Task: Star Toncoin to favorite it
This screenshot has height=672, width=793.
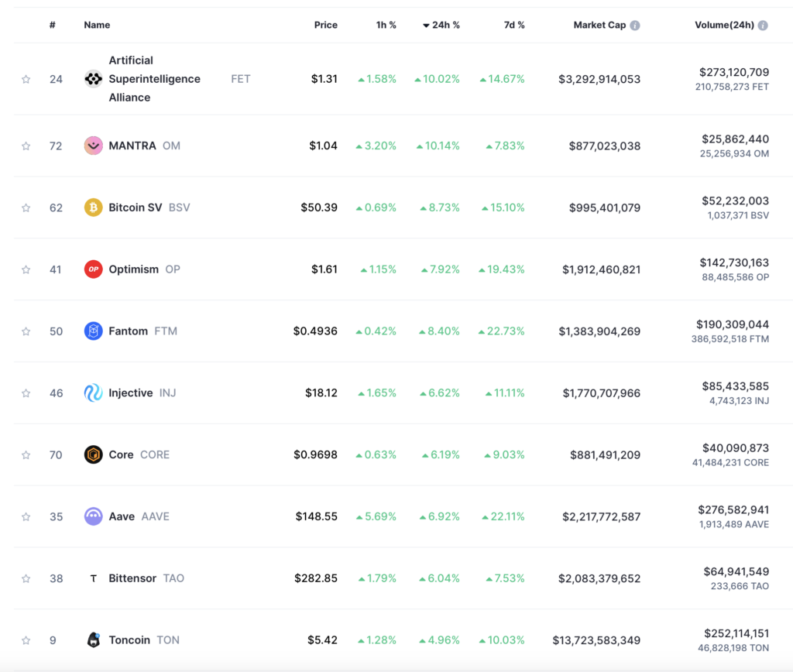Action: [x=26, y=640]
